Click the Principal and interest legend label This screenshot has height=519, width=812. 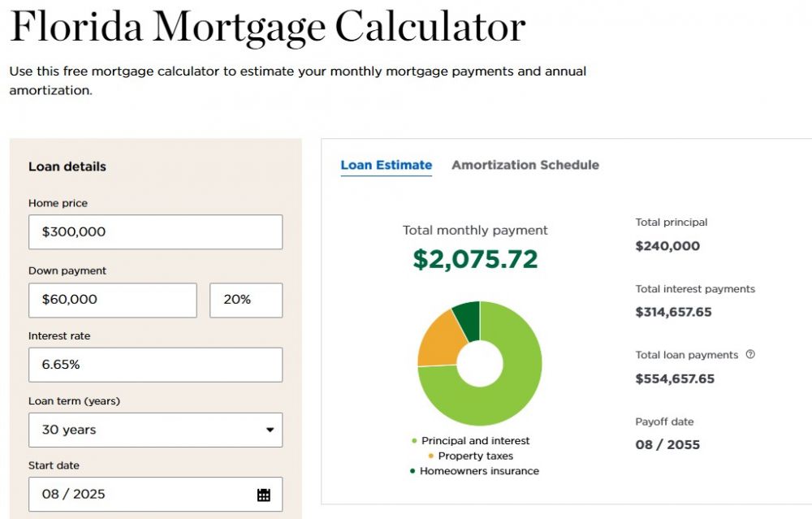coord(475,441)
